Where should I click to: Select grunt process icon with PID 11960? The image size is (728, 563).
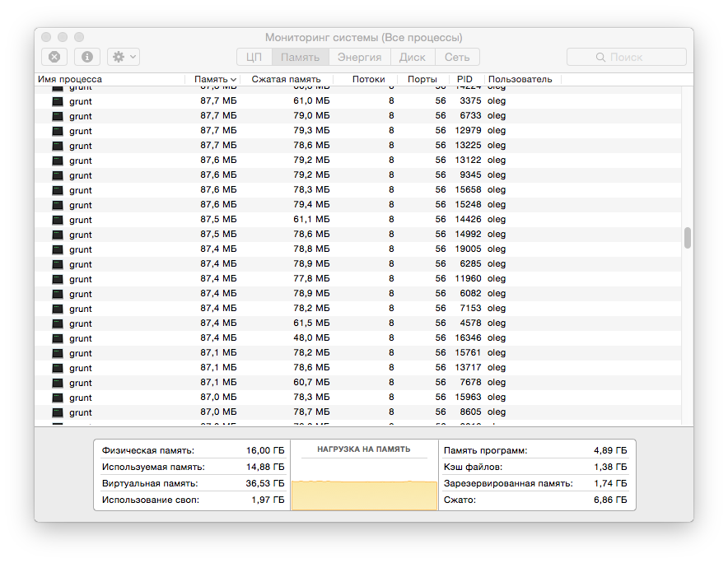coord(58,279)
